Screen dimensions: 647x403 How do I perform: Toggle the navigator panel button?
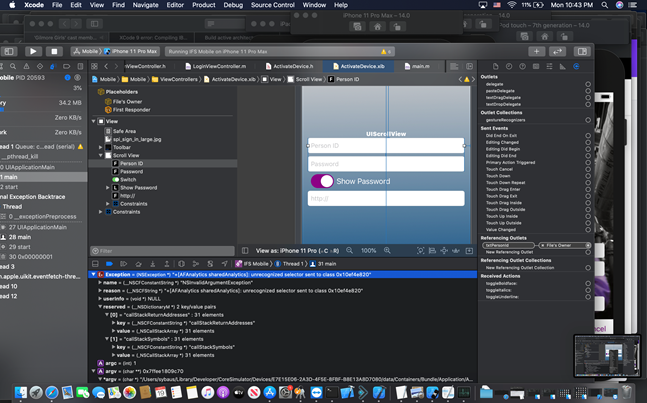pyautogui.click(x=9, y=52)
